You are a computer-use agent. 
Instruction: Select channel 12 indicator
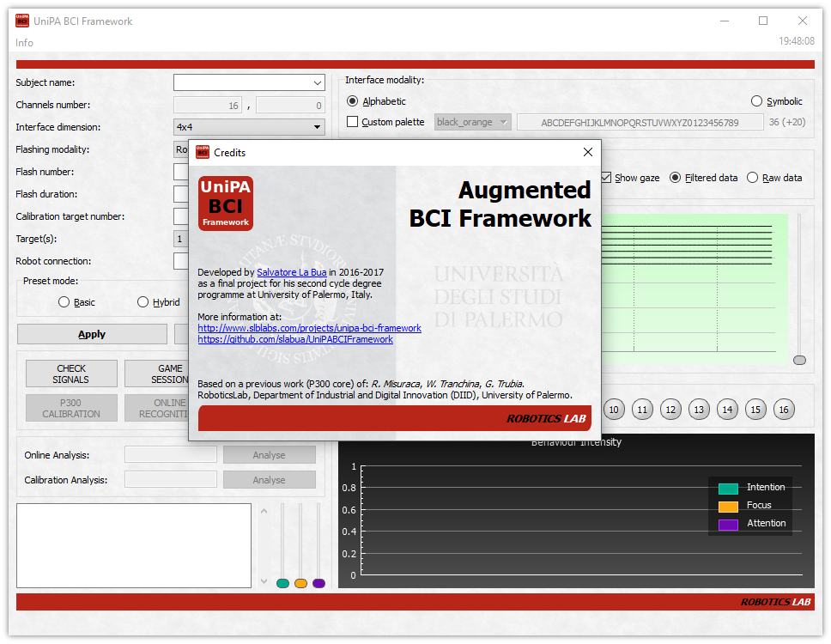click(671, 410)
